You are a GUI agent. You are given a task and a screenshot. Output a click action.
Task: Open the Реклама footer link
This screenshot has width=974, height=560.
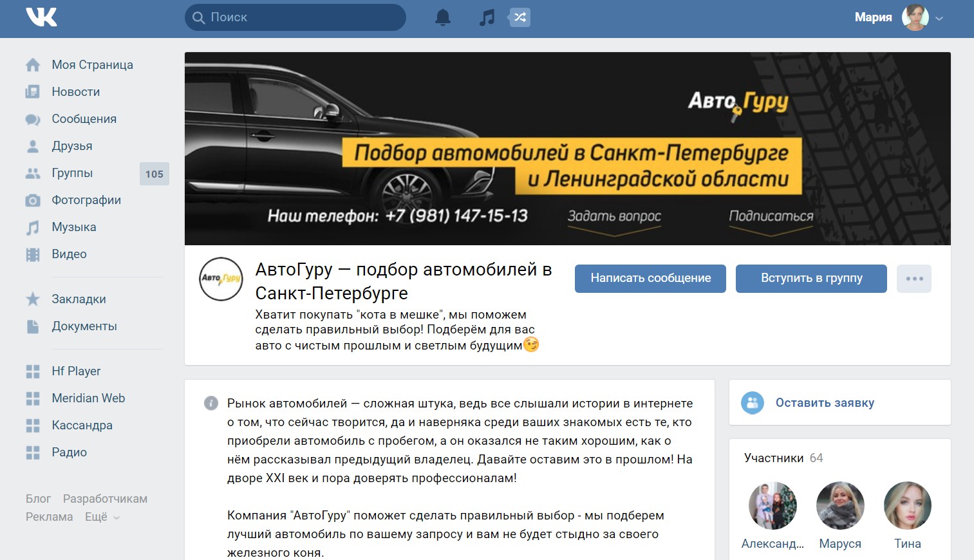pyautogui.click(x=49, y=517)
